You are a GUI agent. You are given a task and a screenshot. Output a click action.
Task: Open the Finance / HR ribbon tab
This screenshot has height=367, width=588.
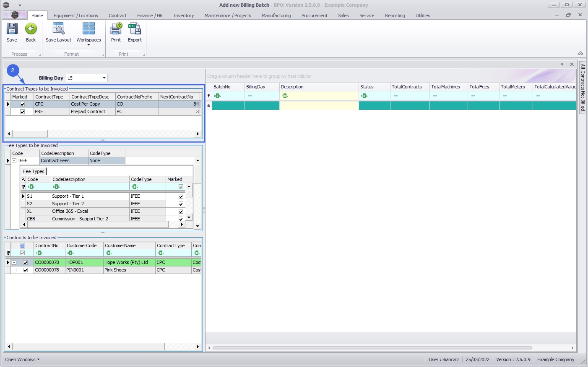pyautogui.click(x=150, y=16)
